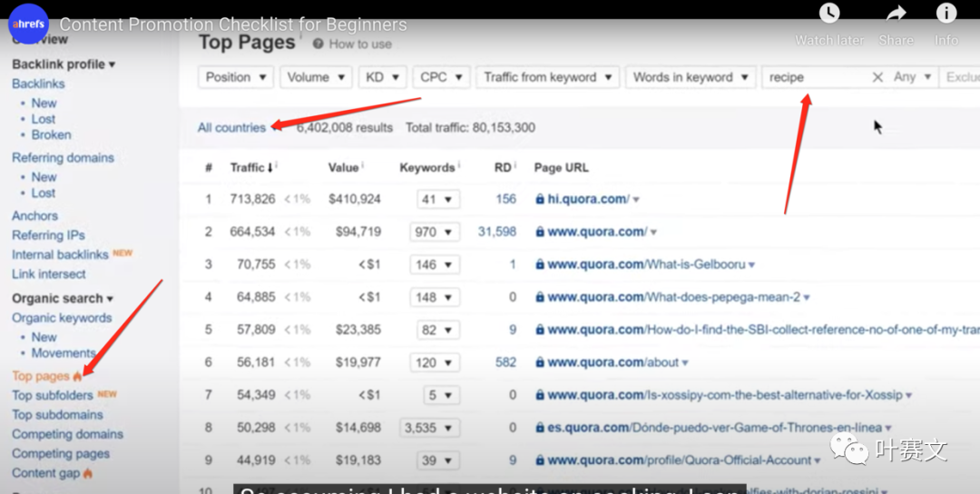
Task: Click the 582 referring domains value
Action: 505,362
